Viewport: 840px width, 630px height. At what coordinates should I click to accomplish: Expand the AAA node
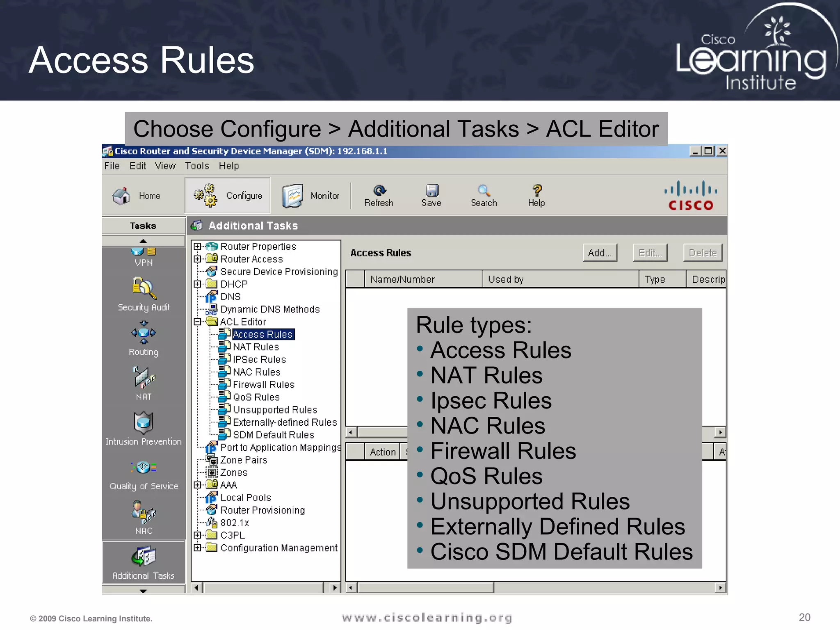point(197,485)
